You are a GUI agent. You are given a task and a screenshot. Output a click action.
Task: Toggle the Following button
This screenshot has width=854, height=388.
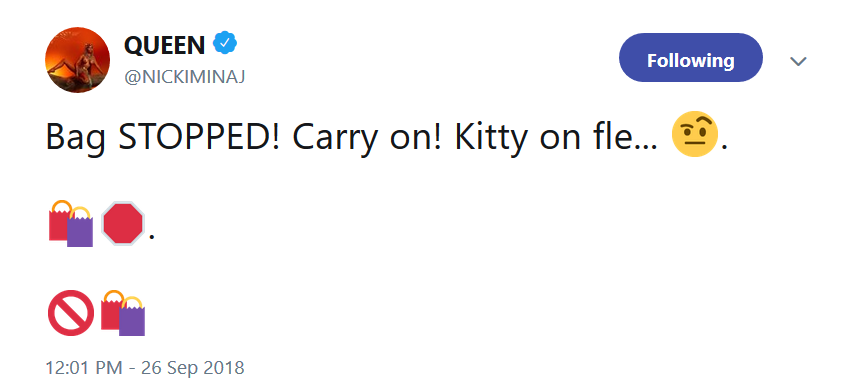[x=691, y=58]
